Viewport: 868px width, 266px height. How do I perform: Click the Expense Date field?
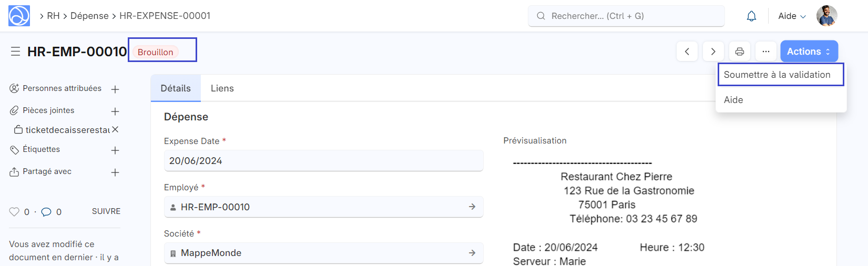pyautogui.click(x=323, y=161)
